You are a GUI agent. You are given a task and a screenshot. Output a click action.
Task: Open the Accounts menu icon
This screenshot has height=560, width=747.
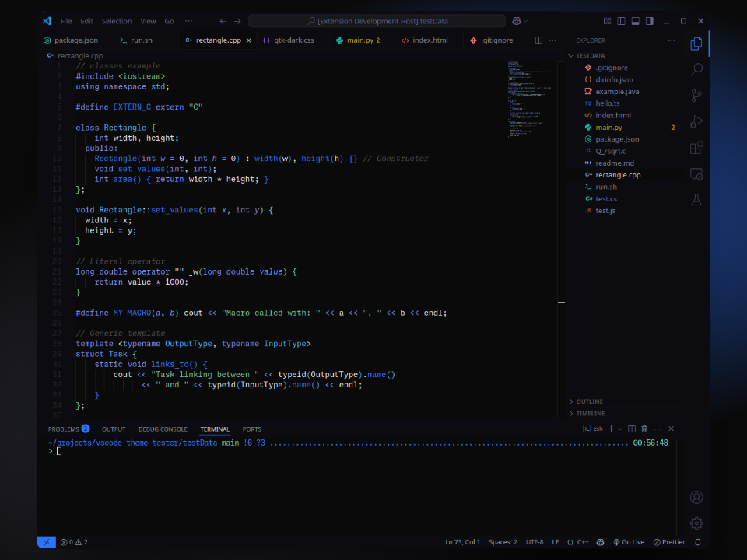pyautogui.click(x=696, y=498)
